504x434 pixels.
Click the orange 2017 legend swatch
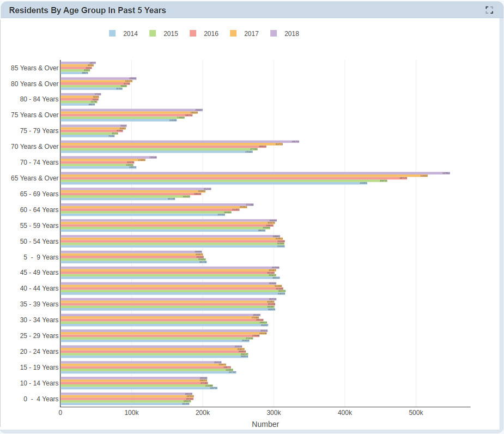[x=233, y=33]
